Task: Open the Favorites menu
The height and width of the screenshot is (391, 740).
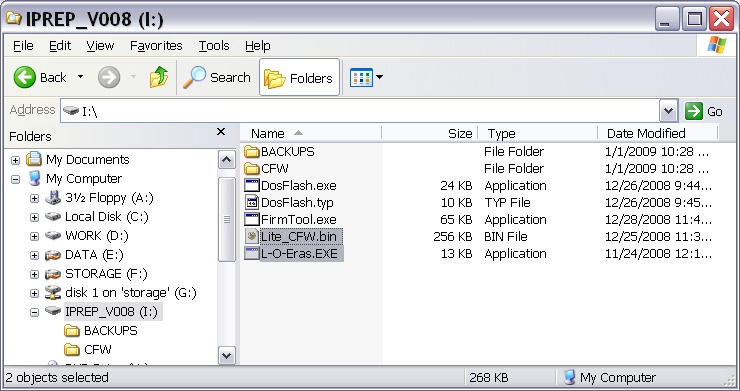Action: coord(156,46)
